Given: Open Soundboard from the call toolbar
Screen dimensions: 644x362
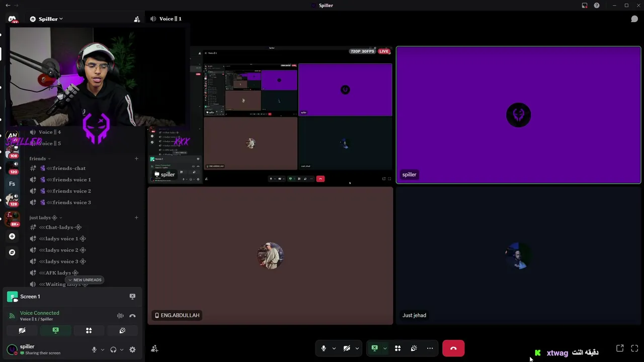Looking at the screenshot, I should (414, 348).
